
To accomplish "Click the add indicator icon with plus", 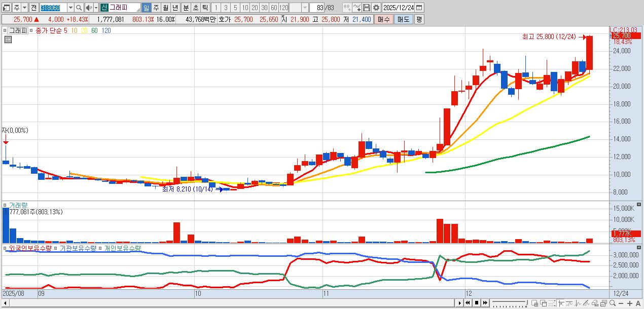I will click(357, 8).
